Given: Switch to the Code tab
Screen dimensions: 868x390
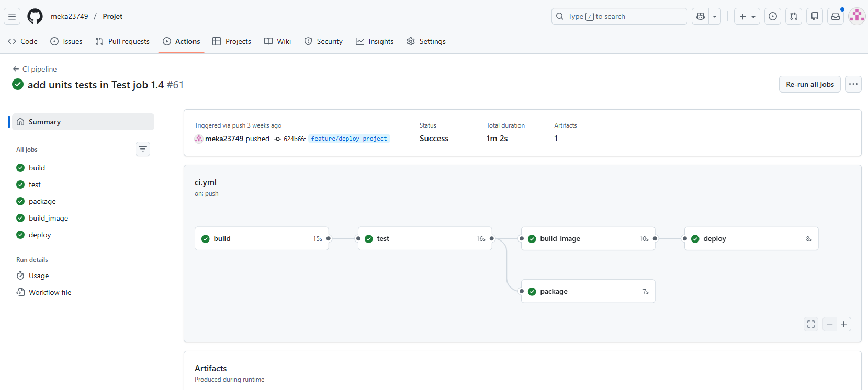Looking at the screenshot, I should [22, 41].
